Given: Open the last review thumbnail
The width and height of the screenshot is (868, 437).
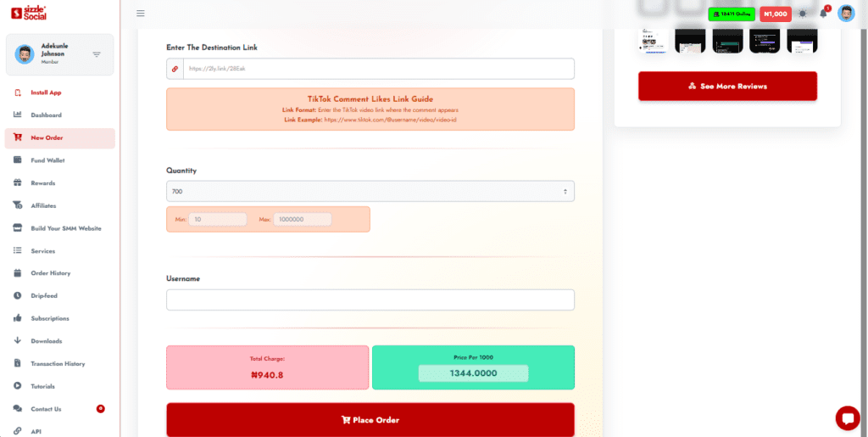Looking at the screenshot, I should point(802,41).
